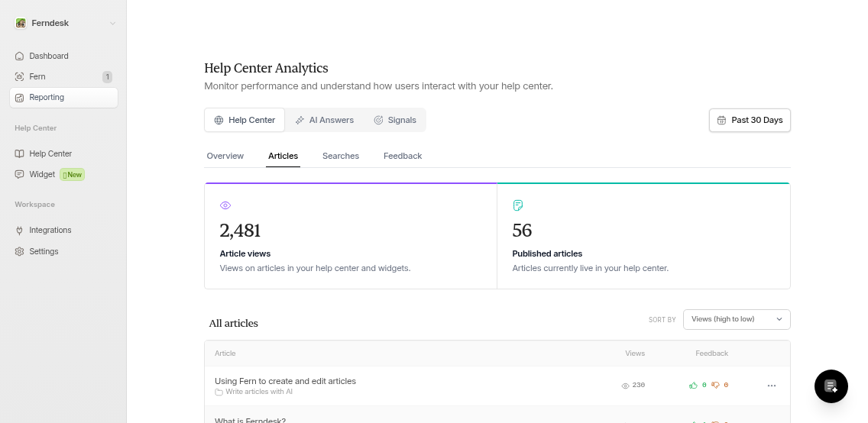868x423 pixels.
Task: Click the green thumbs up icon in first row
Action: click(693, 386)
